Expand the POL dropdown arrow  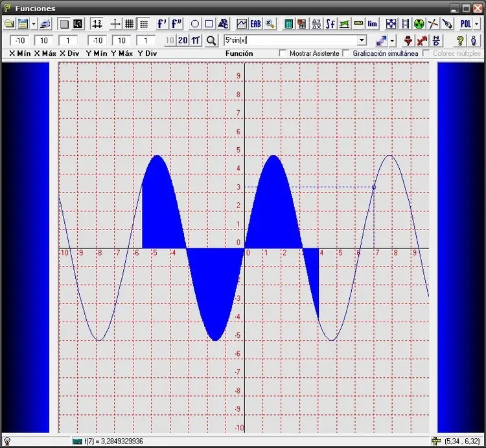[x=476, y=23]
